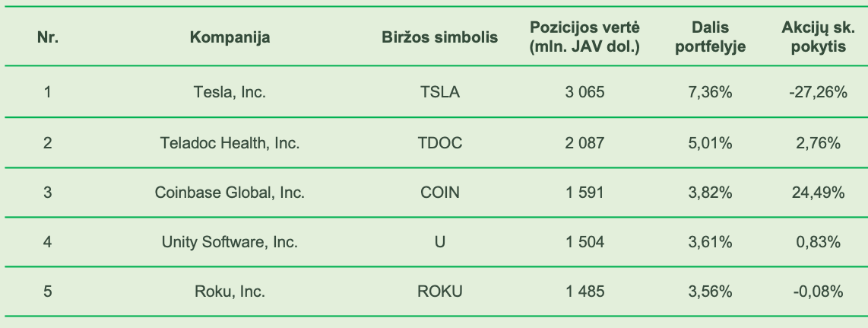Click the Pozicijos vertė column header

584,37
